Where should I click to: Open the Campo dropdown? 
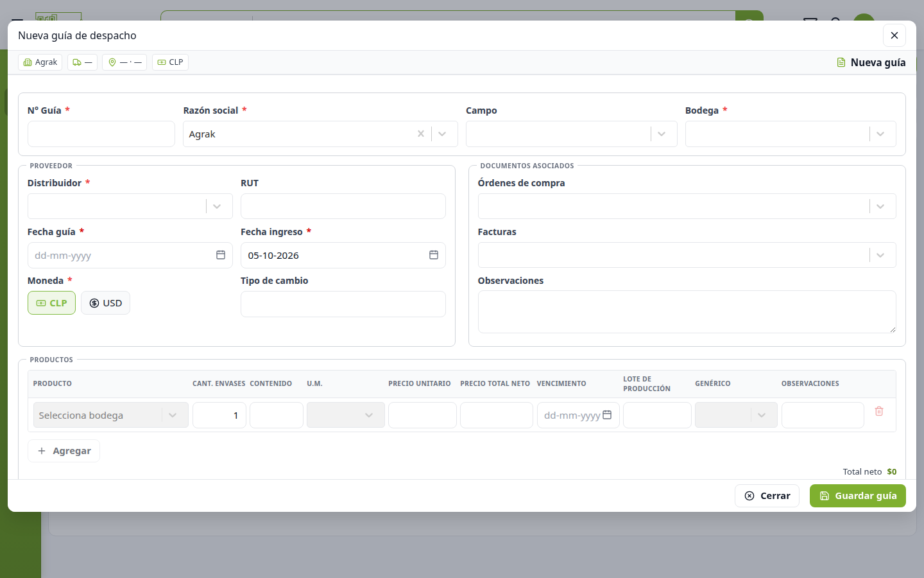(662, 134)
